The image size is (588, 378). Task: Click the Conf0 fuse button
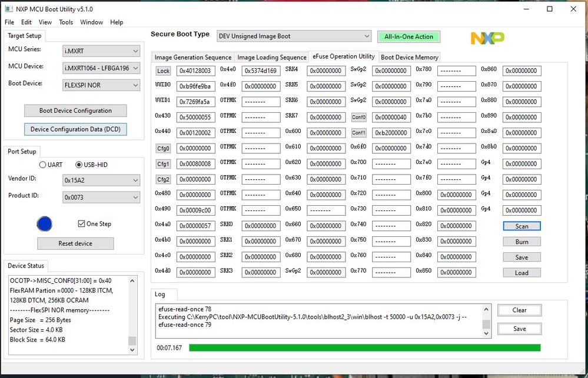tap(359, 117)
